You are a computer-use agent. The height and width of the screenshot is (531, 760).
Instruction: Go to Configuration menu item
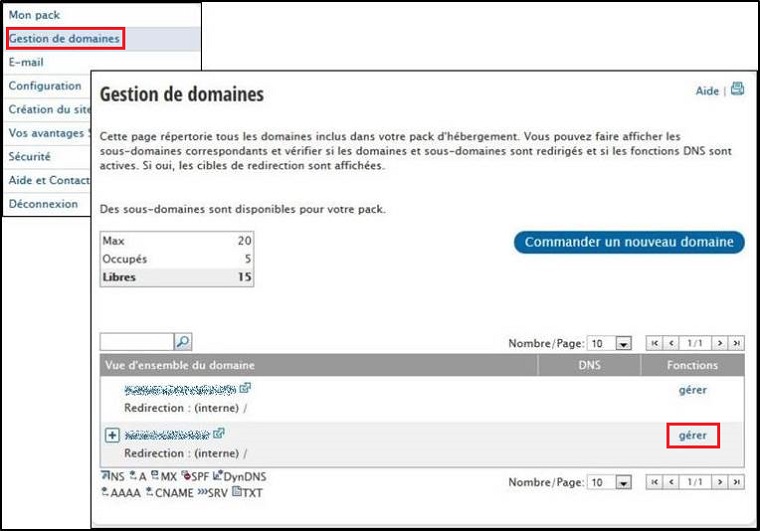tap(45, 86)
